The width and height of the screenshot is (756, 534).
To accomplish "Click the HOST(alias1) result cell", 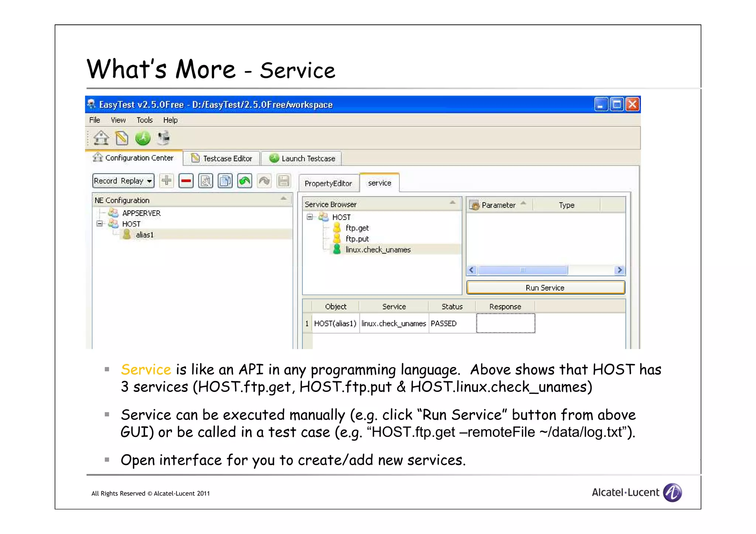I will (335, 323).
